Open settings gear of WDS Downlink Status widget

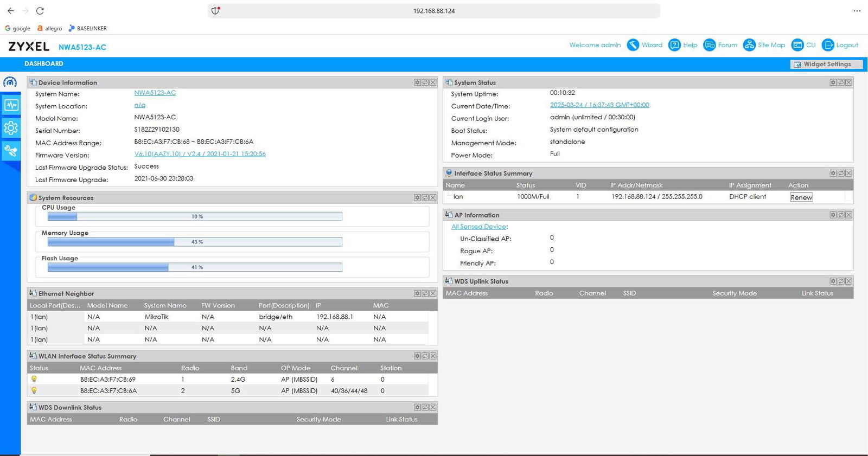tap(417, 407)
